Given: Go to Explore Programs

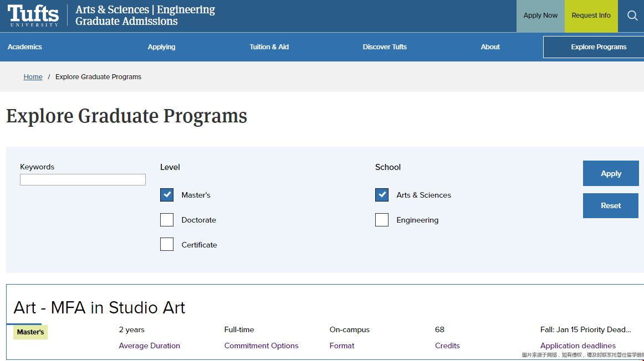Looking at the screenshot, I should (x=594, y=47).
